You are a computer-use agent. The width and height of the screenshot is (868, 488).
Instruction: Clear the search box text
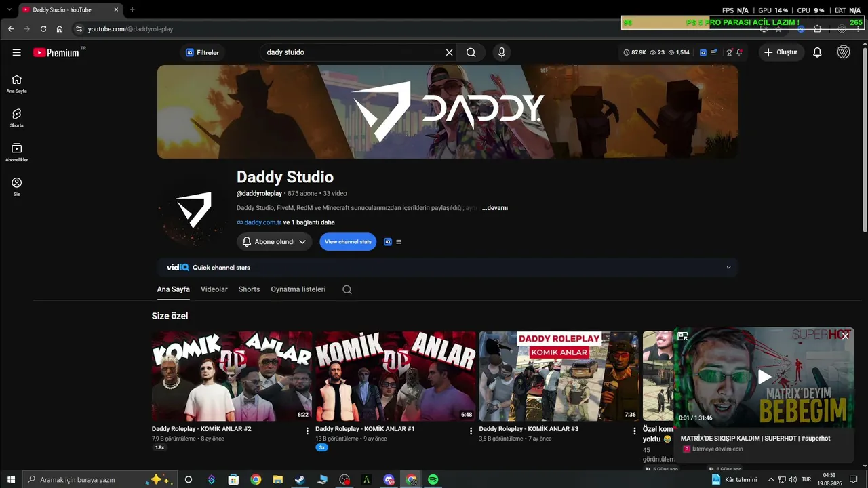[x=449, y=52]
